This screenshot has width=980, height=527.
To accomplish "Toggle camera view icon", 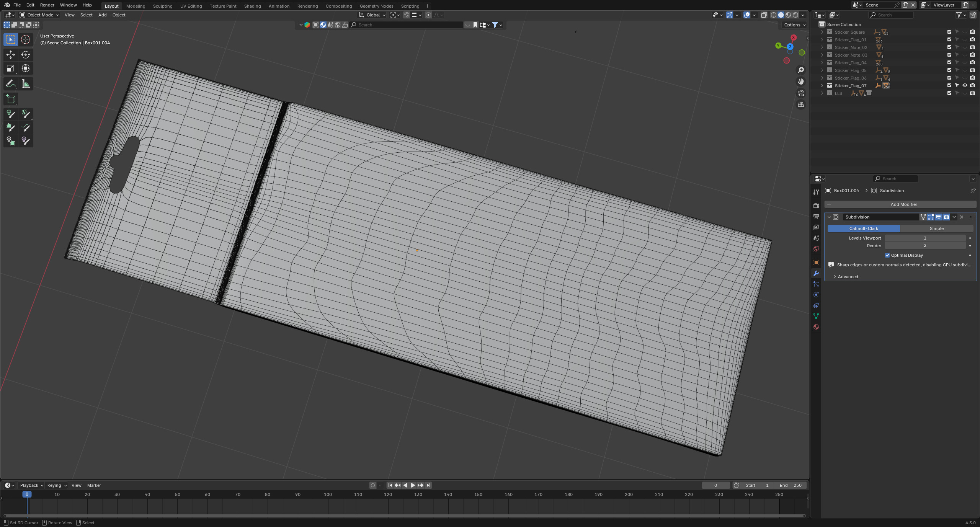I will click(801, 93).
